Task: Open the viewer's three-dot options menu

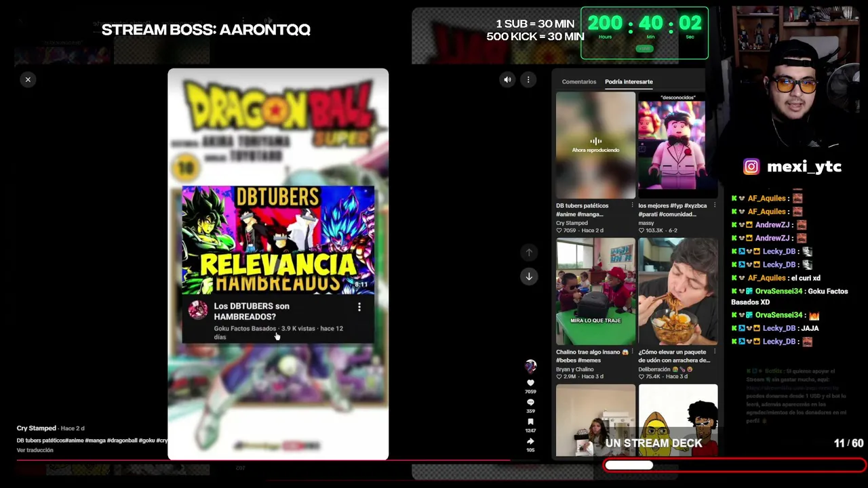Action: (x=528, y=80)
